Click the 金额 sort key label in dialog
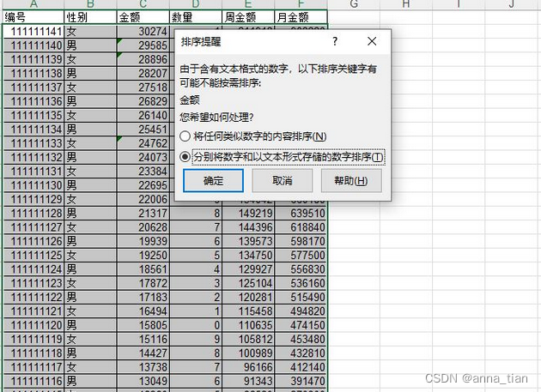Screen dimensions: 541x392 pyautogui.click(x=190, y=100)
